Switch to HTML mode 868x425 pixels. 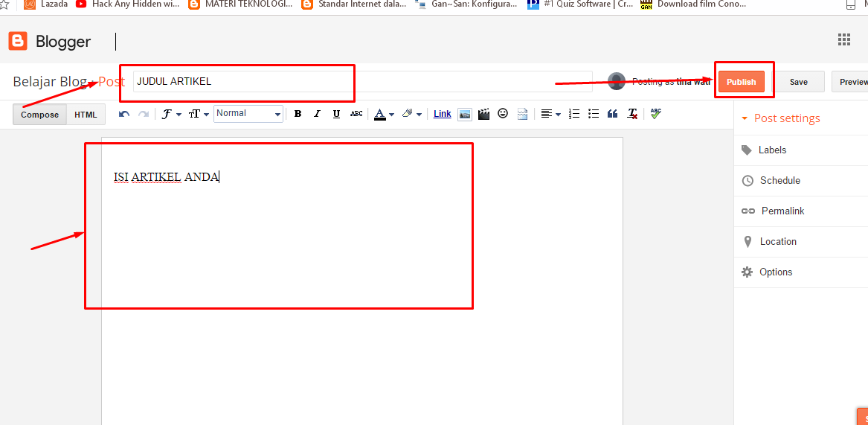tap(86, 115)
